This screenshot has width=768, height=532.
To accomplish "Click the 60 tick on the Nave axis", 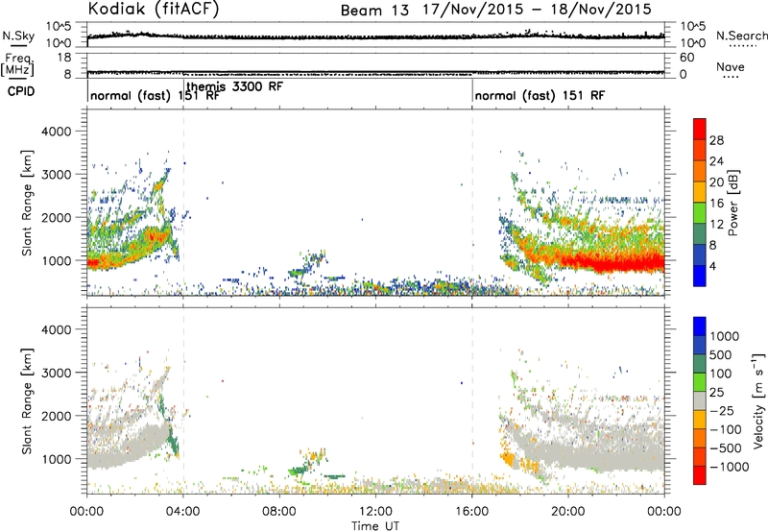I will 686,58.
